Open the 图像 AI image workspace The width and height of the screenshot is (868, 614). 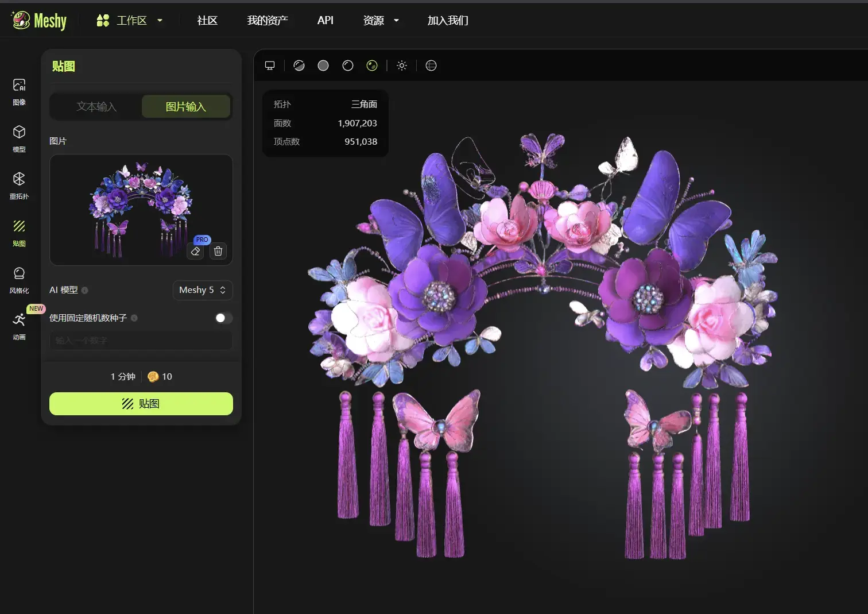(19, 90)
